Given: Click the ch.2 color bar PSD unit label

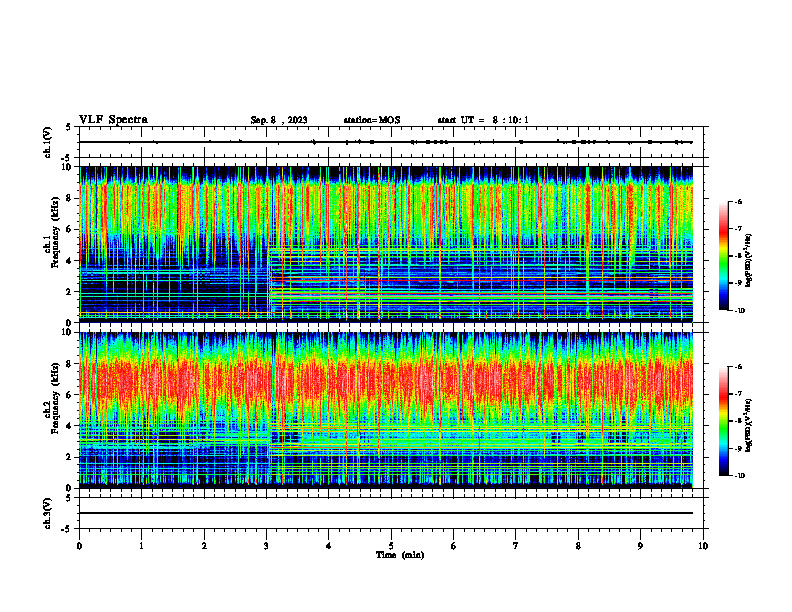Looking at the screenshot, I should click(x=749, y=426).
